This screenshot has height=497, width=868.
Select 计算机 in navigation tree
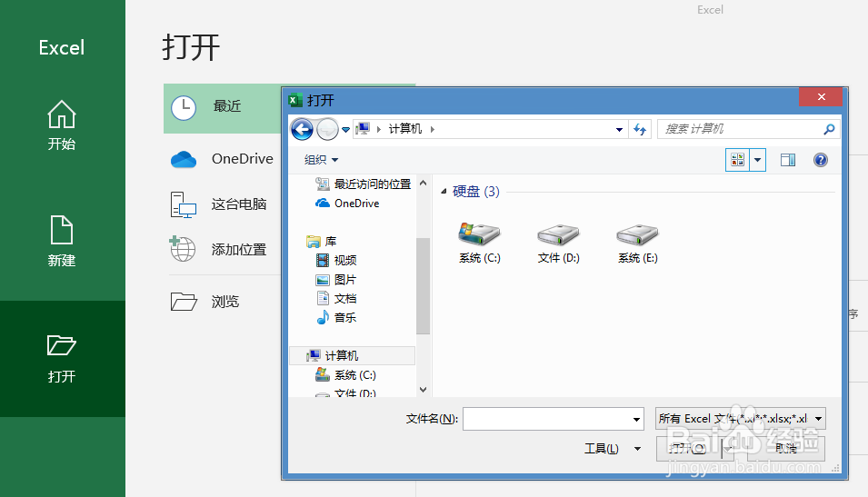[x=352, y=355]
